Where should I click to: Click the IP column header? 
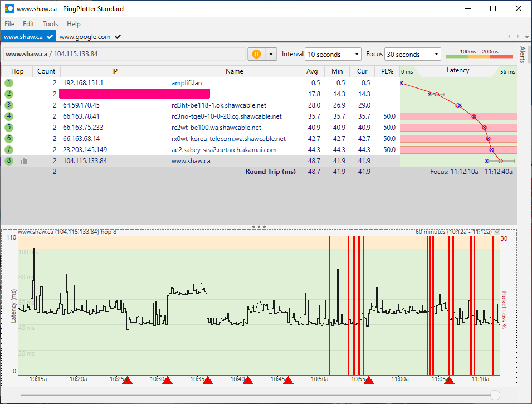[x=115, y=71]
